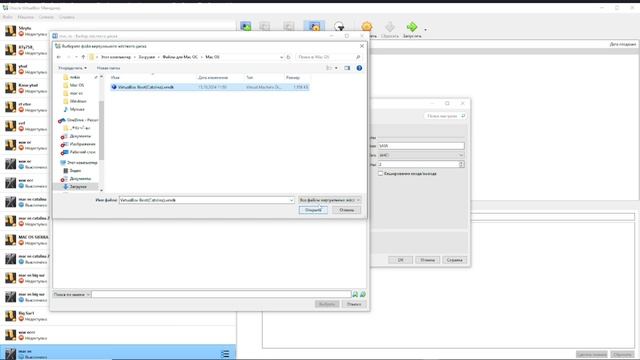Click 'Файлы для Mac OS' breadcrumb segment
640x360 pixels.
pos(180,57)
